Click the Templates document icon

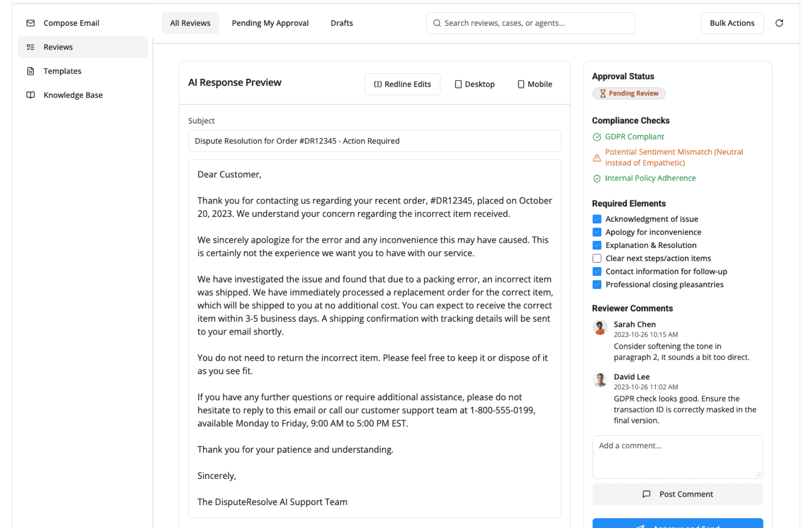click(30, 71)
